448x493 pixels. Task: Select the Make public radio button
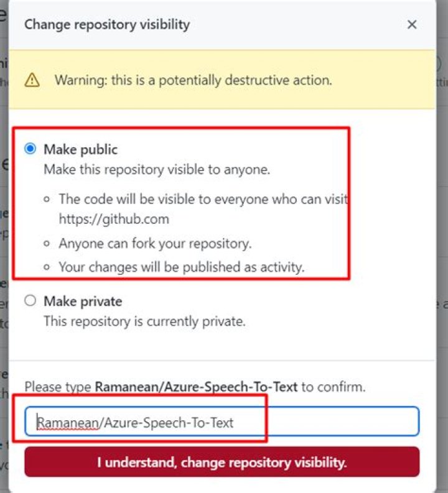coord(30,149)
